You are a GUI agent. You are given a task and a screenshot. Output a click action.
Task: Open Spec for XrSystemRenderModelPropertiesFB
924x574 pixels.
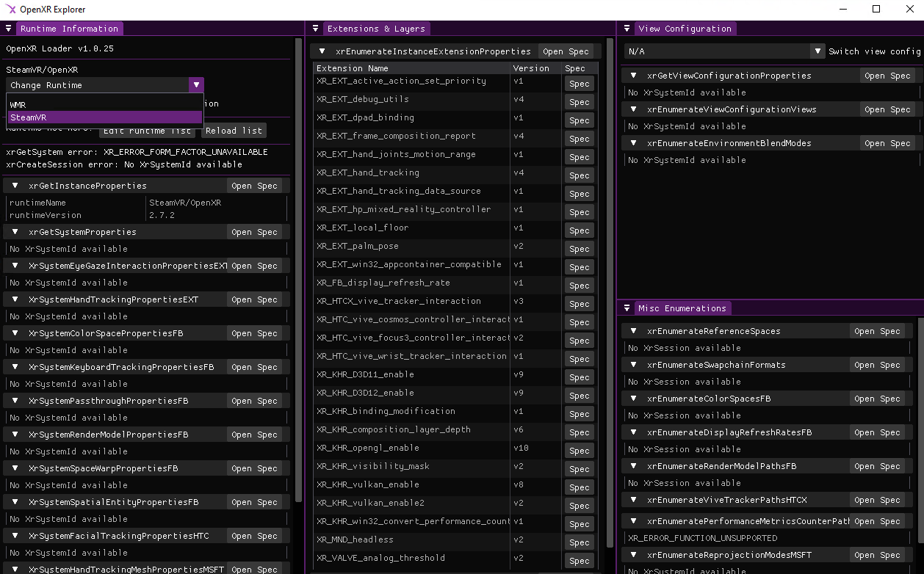point(254,435)
